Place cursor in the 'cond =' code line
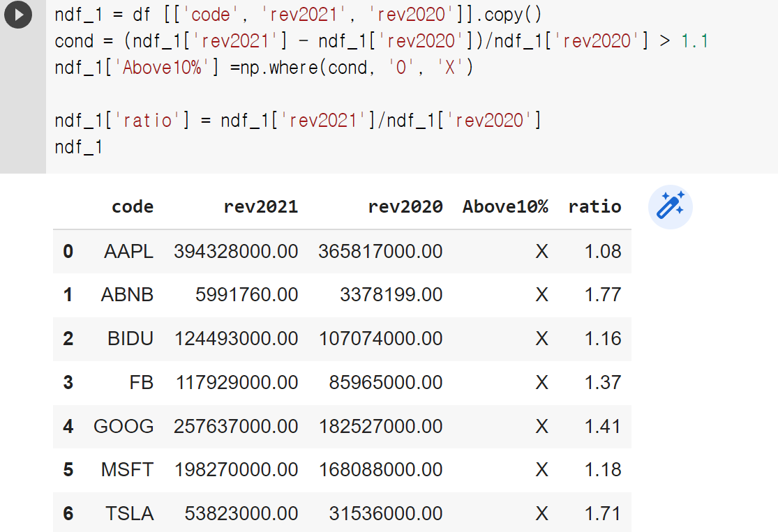 click(x=381, y=40)
